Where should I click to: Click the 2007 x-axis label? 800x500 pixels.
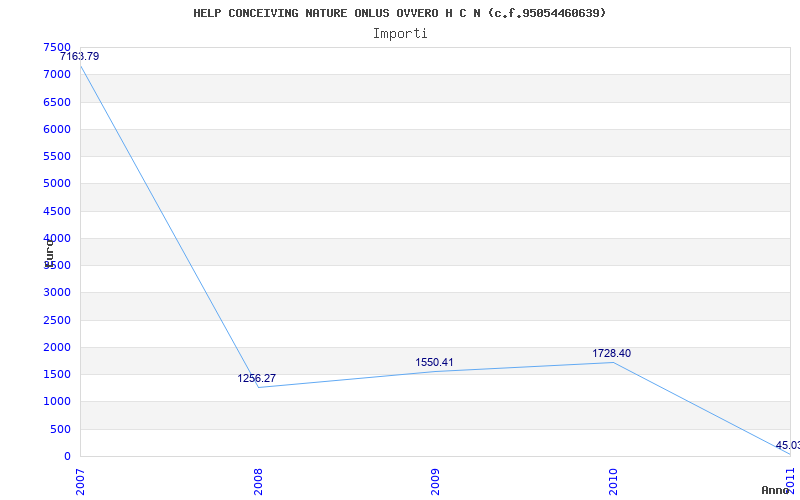[80, 482]
